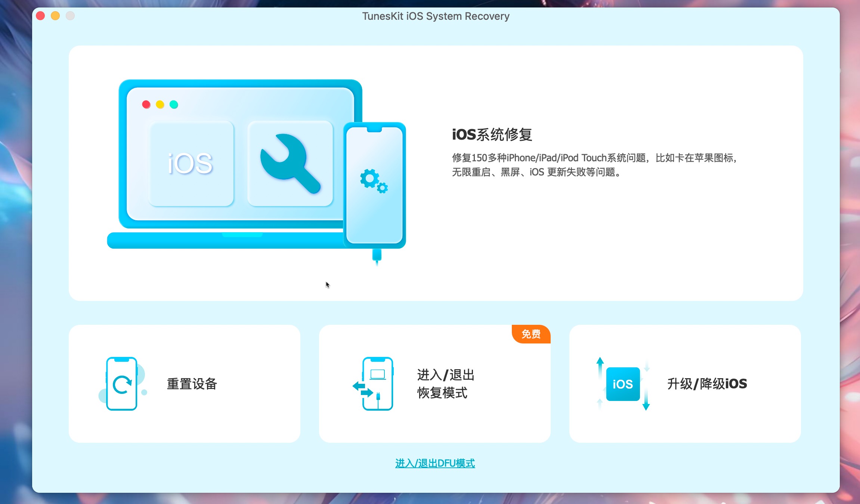The height and width of the screenshot is (504, 860).
Task: Open 重置设备 option
Action: (185, 383)
